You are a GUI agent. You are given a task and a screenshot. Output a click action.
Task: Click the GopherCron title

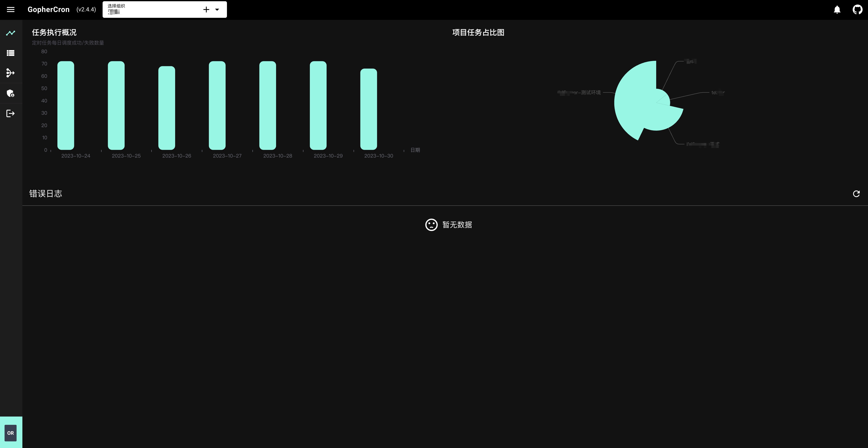pyautogui.click(x=48, y=10)
